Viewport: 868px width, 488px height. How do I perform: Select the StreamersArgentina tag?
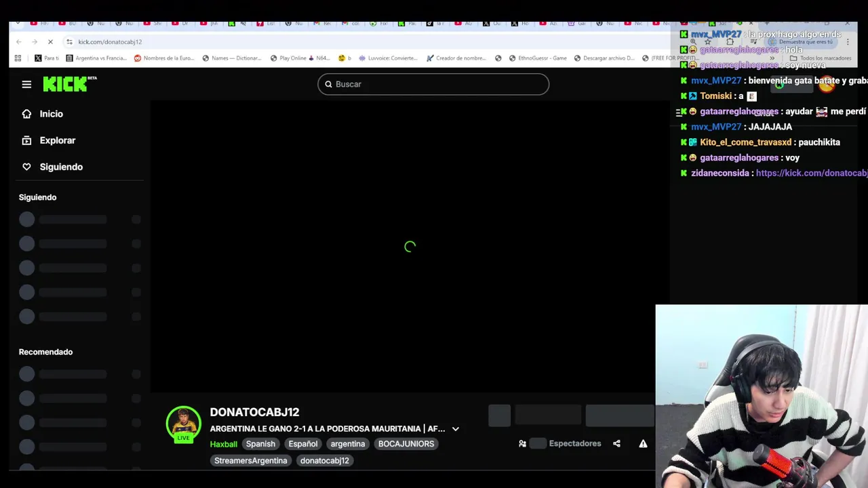[x=251, y=461]
